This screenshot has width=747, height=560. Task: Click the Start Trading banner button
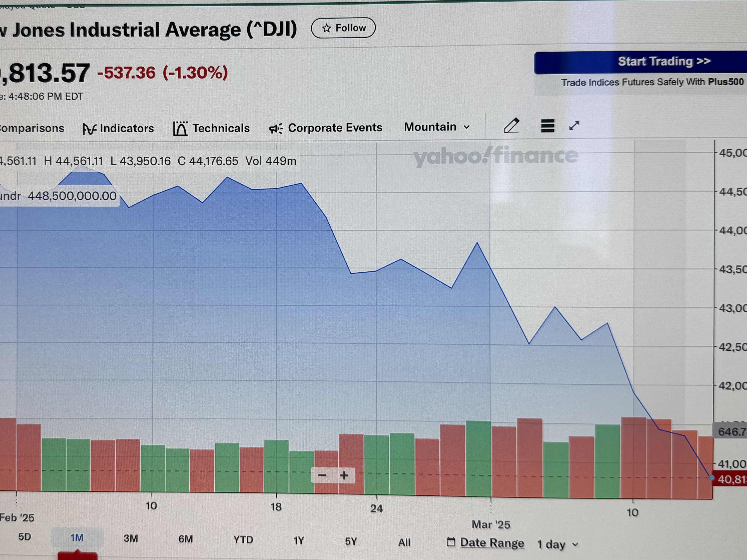point(664,62)
